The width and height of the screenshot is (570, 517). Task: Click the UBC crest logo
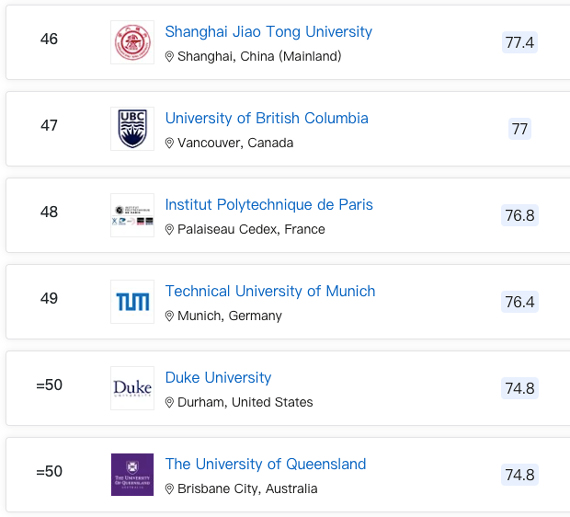132,129
